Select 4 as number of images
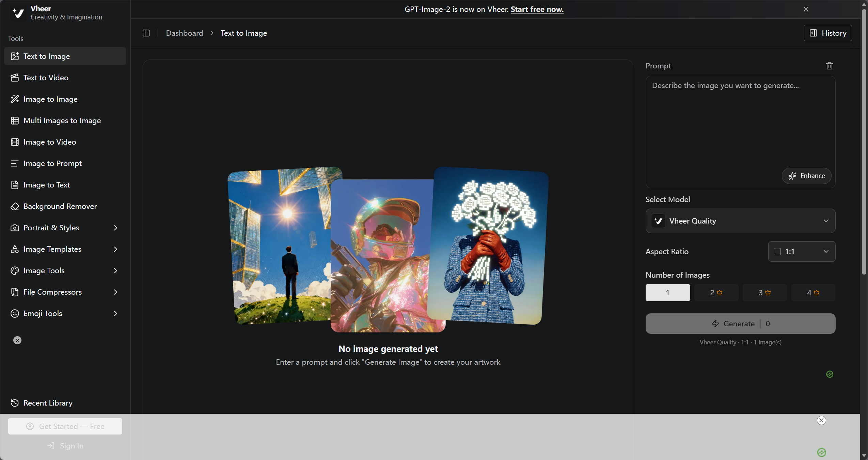The width and height of the screenshot is (868, 460). coord(813,293)
